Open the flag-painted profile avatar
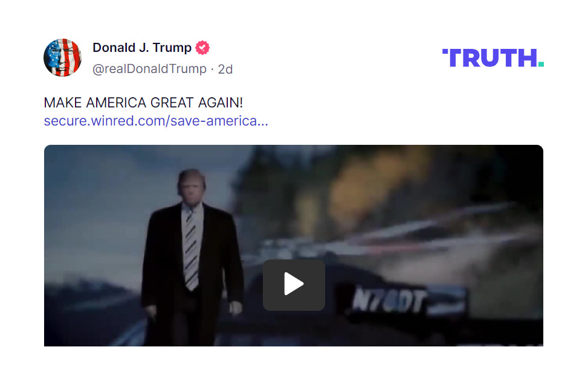This screenshot has width=588, height=376. 63,58
